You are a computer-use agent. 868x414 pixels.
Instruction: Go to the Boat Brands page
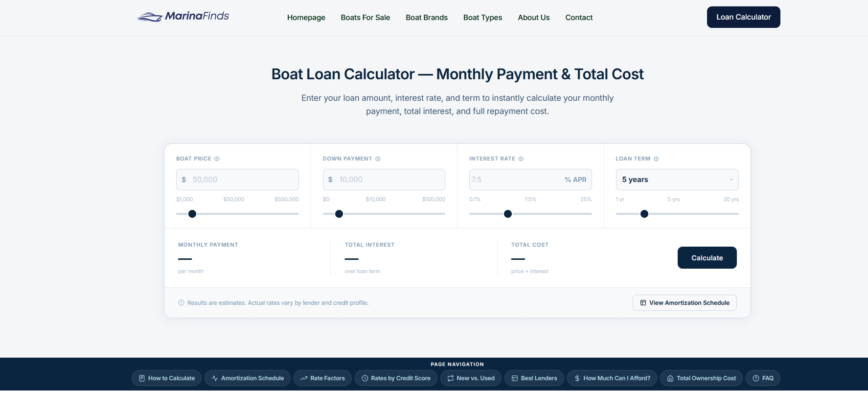(x=427, y=18)
